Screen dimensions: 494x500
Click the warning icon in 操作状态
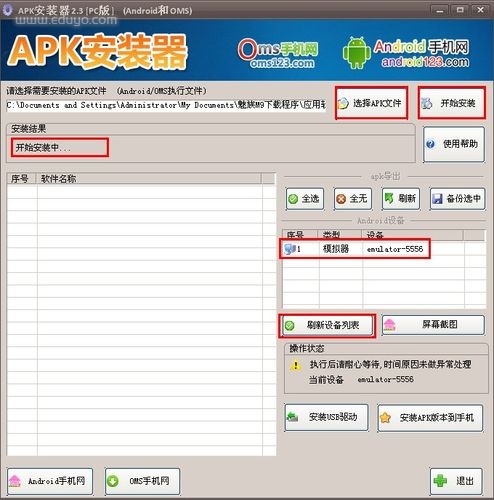(x=296, y=365)
